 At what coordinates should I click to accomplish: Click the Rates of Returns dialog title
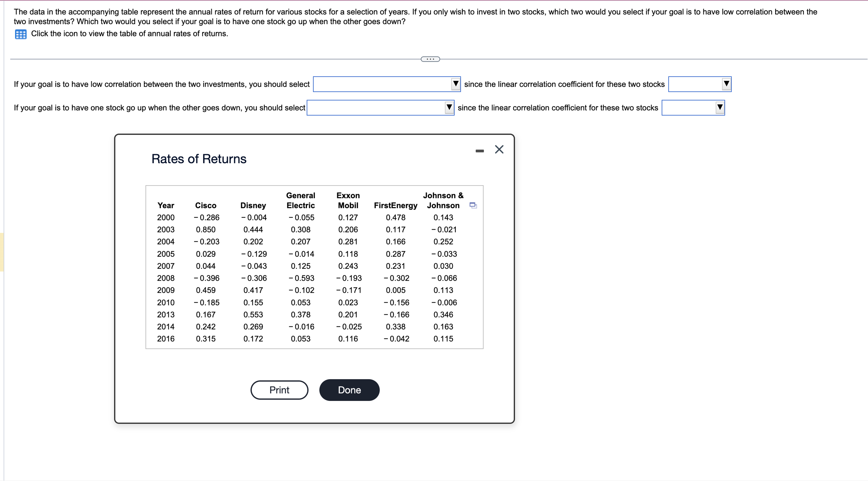pyautogui.click(x=199, y=159)
